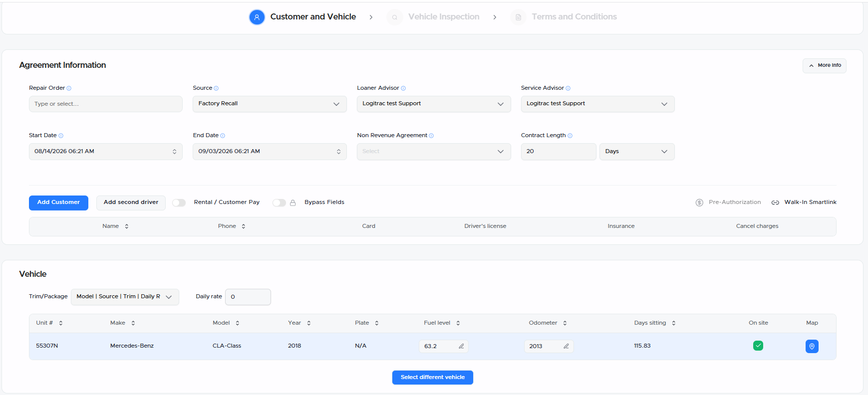Toggle the Bypass Fields switch

pyautogui.click(x=279, y=202)
